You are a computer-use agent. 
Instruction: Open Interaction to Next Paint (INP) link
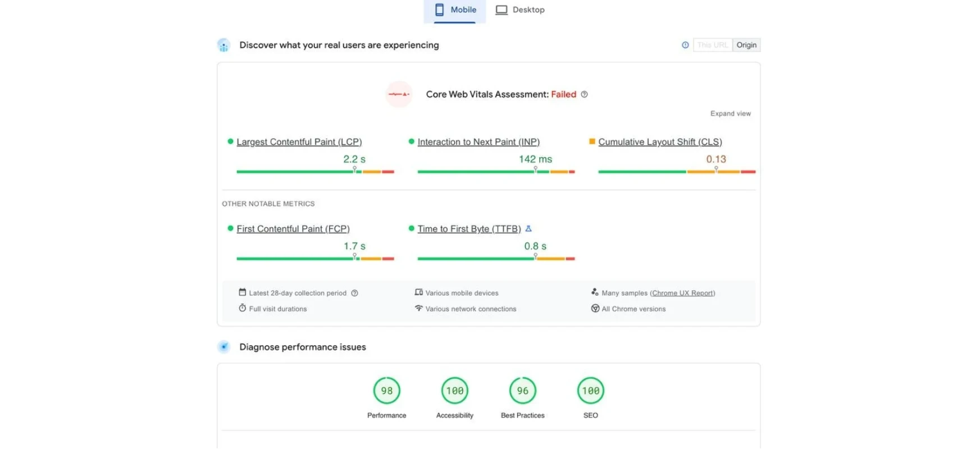pyautogui.click(x=478, y=142)
